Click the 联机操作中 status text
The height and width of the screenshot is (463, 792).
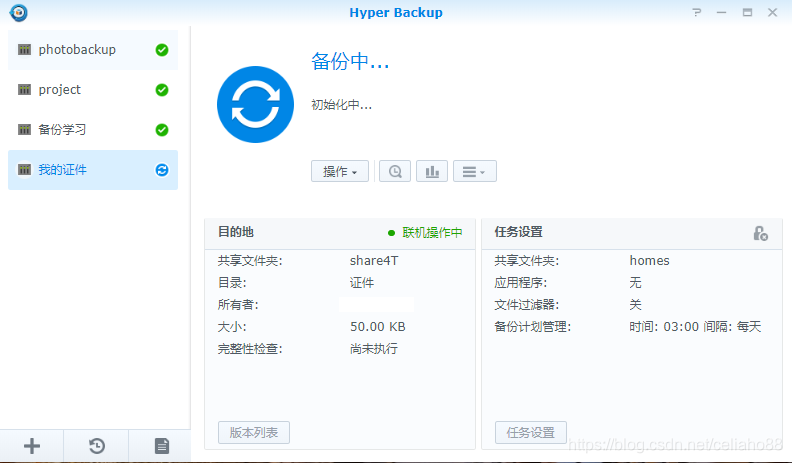[432, 233]
